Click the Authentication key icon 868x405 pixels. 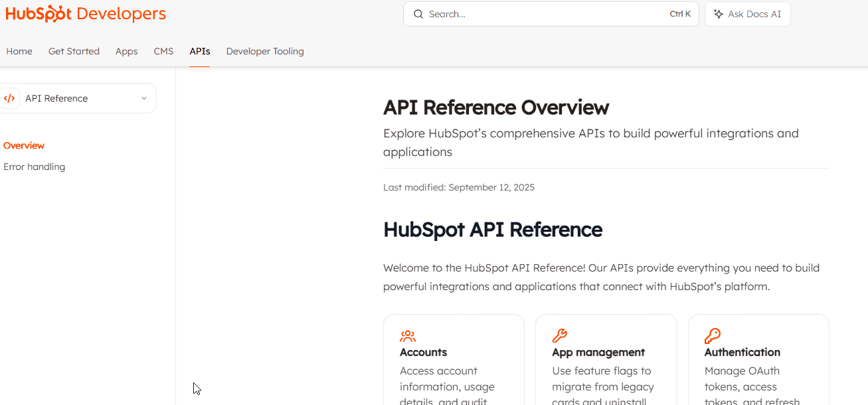[x=713, y=336]
